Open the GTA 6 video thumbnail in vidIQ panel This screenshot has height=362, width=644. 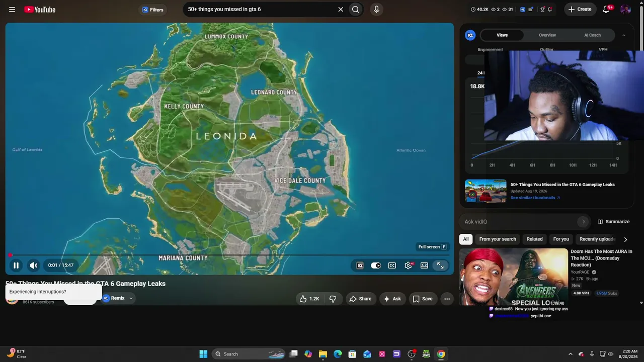coord(486,191)
